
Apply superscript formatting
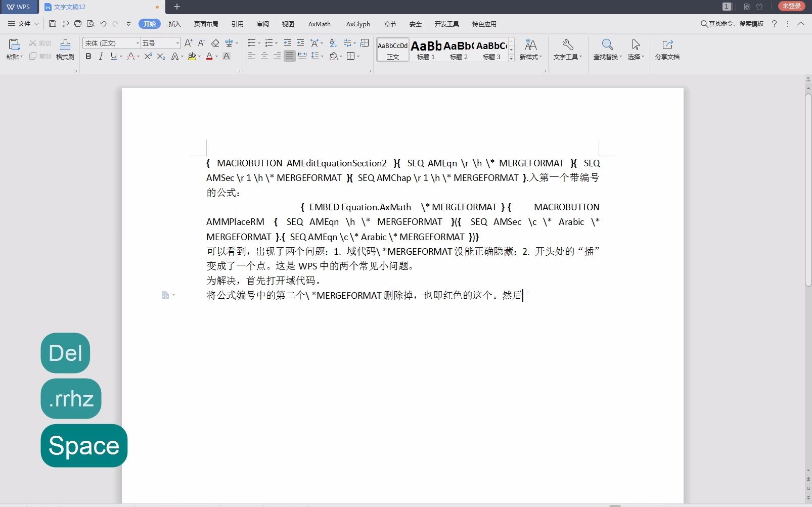click(x=147, y=57)
